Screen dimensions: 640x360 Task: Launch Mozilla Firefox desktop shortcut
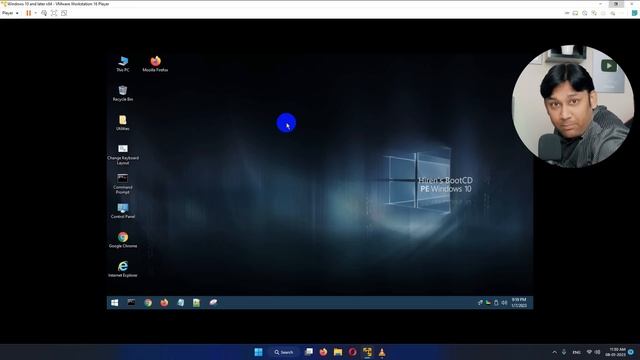tap(155, 64)
